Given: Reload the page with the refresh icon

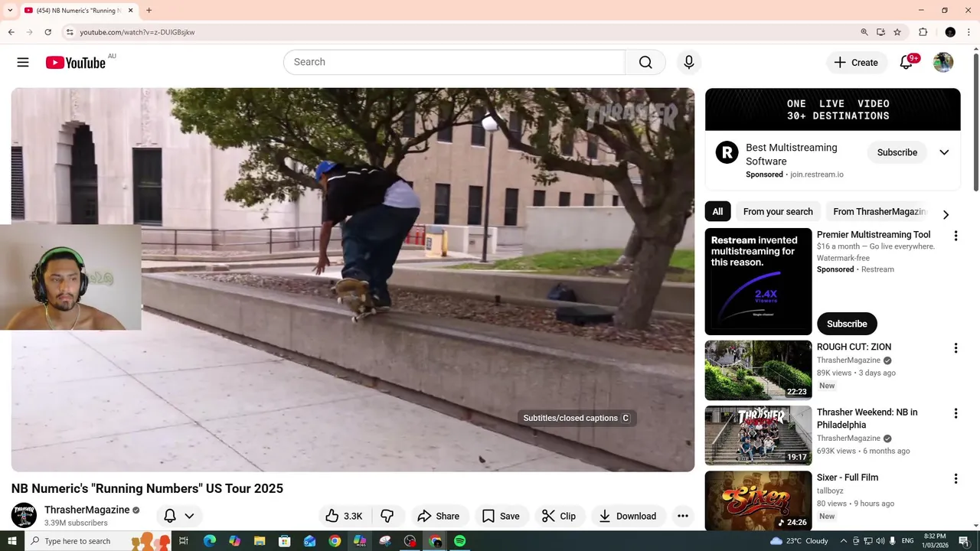Looking at the screenshot, I should click(47, 32).
